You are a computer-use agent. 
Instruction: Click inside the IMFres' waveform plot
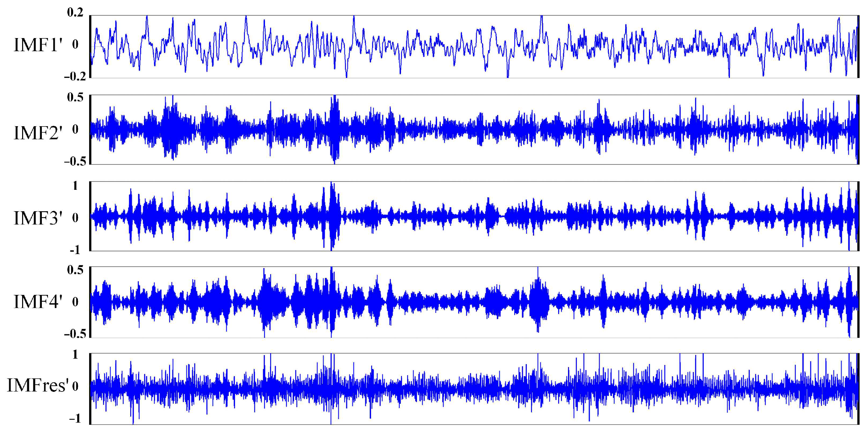[x=474, y=388]
